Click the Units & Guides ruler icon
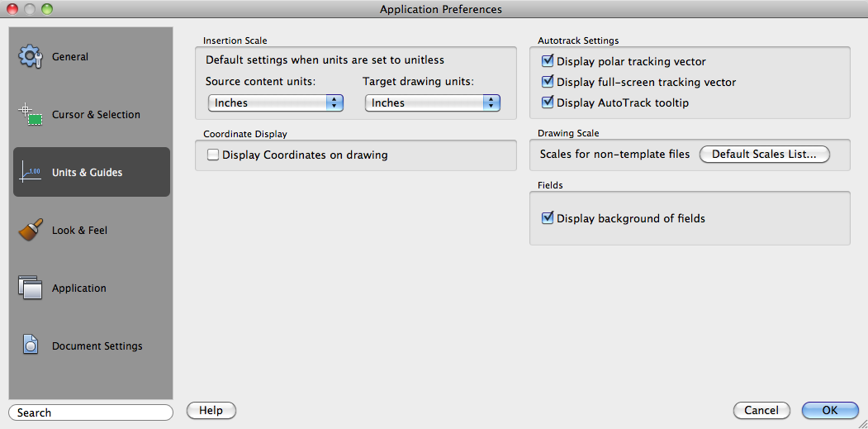 pos(30,172)
